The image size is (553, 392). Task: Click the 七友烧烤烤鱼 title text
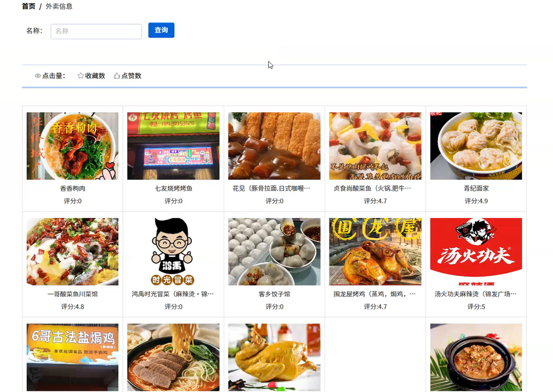pos(174,189)
